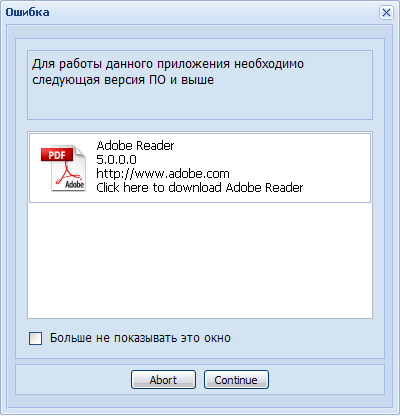Click the empty white area below the list item
The image size is (400, 416).
click(x=200, y=260)
